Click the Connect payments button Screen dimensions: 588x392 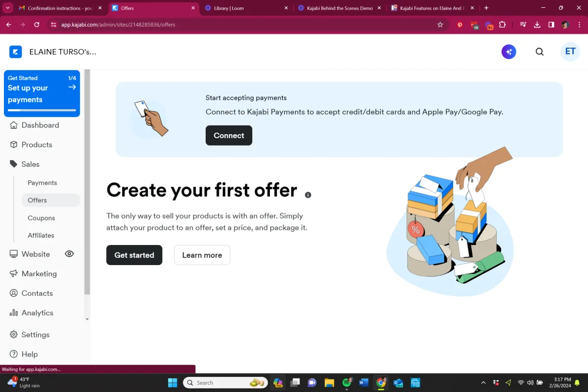point(229,135)
